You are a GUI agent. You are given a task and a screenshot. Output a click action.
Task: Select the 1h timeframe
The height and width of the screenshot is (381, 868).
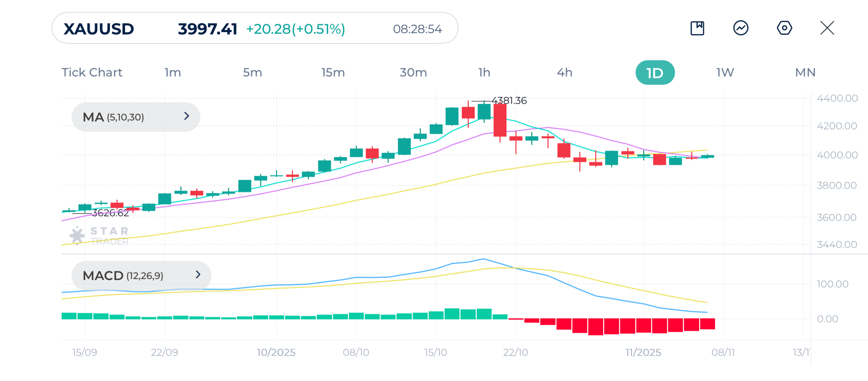(484, 73)
